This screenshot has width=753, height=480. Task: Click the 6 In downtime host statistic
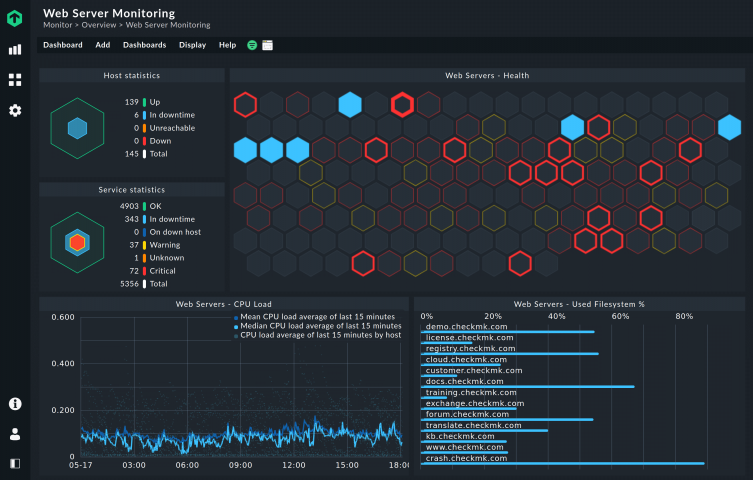(164, 115)
